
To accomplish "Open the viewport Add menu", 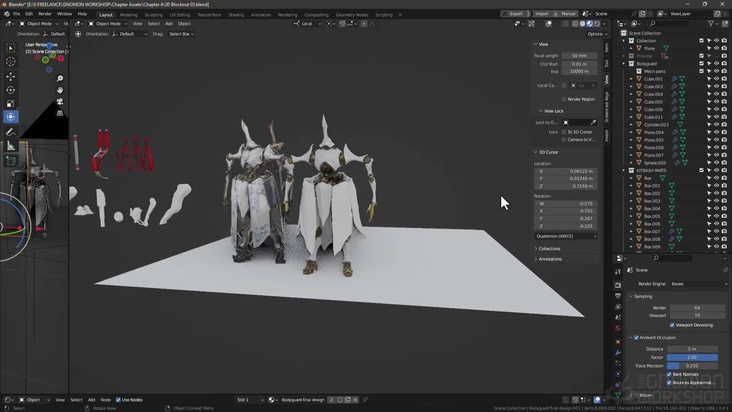I will click(x=169, y=24).
